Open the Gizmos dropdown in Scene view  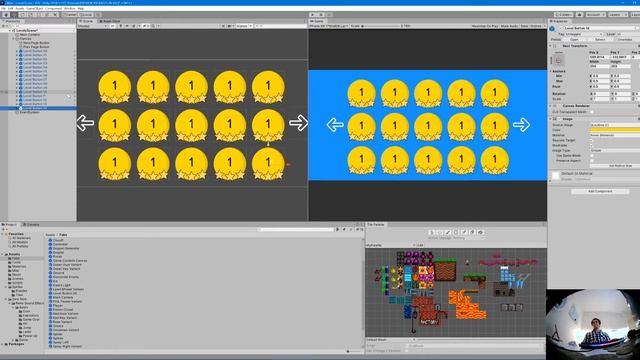[x=244, y=26]
